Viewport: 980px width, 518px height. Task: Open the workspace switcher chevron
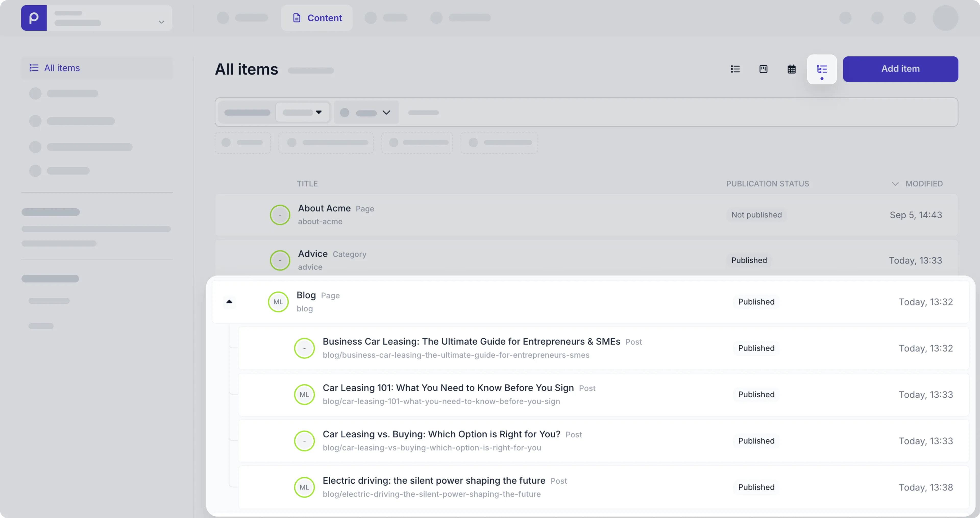click(161, 22)
